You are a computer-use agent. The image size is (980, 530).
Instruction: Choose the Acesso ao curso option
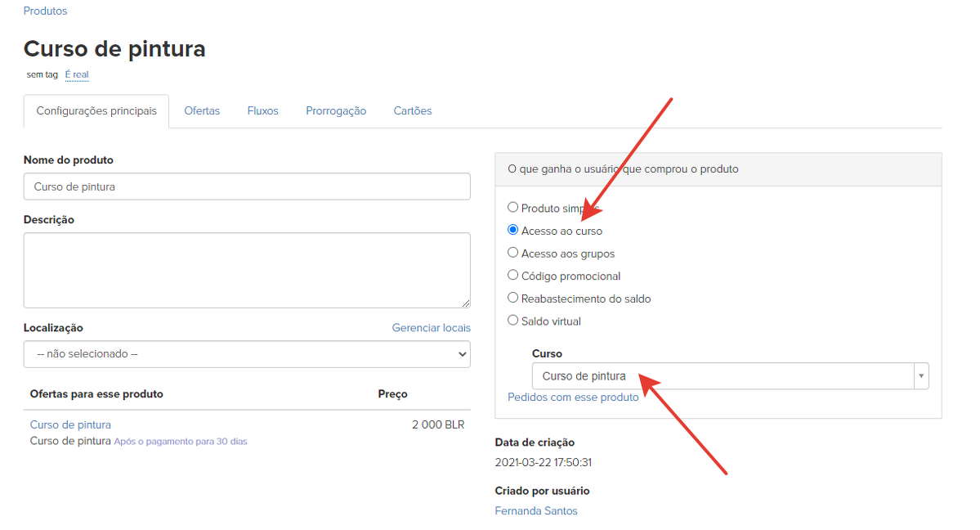tap(513, 231)
